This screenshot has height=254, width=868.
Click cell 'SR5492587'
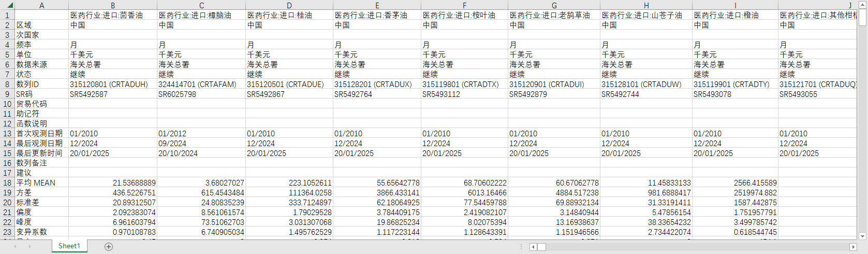113,94
